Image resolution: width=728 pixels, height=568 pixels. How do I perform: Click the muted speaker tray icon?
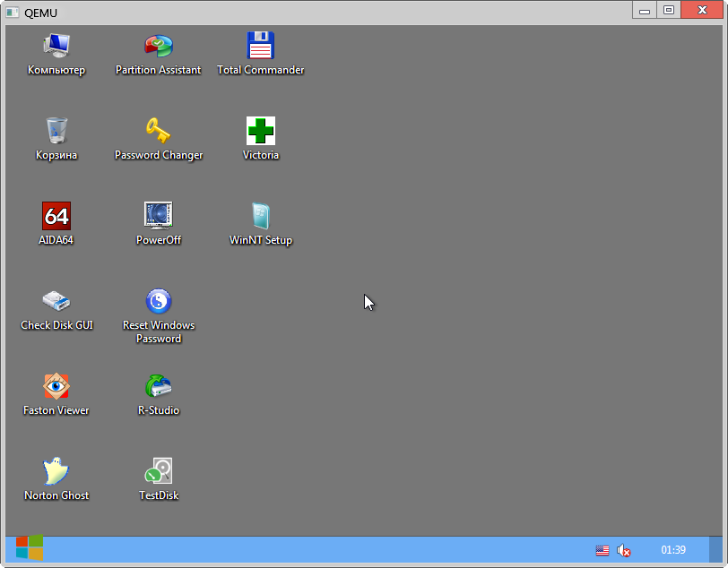pos(623,550)
